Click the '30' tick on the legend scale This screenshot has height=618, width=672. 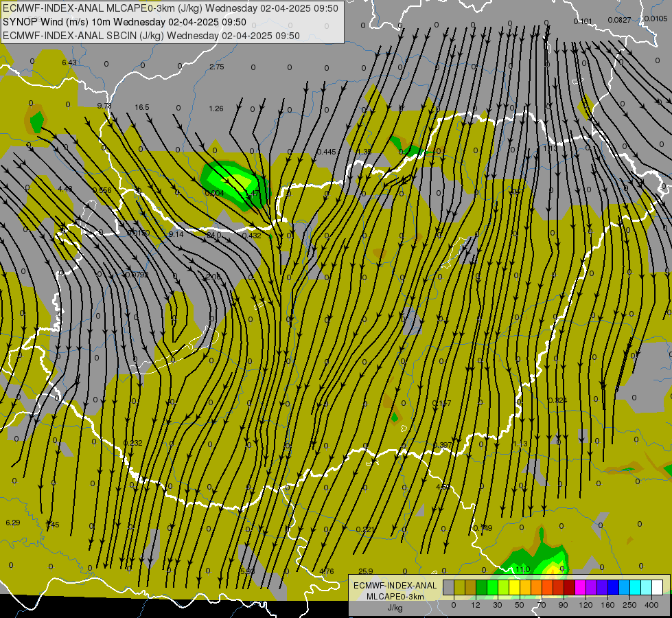(498, 605)
